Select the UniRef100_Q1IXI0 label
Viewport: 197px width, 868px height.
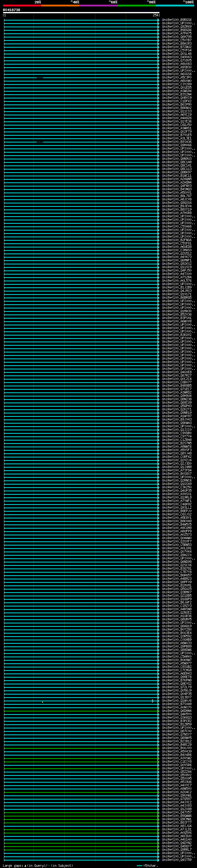coord(176,430)
